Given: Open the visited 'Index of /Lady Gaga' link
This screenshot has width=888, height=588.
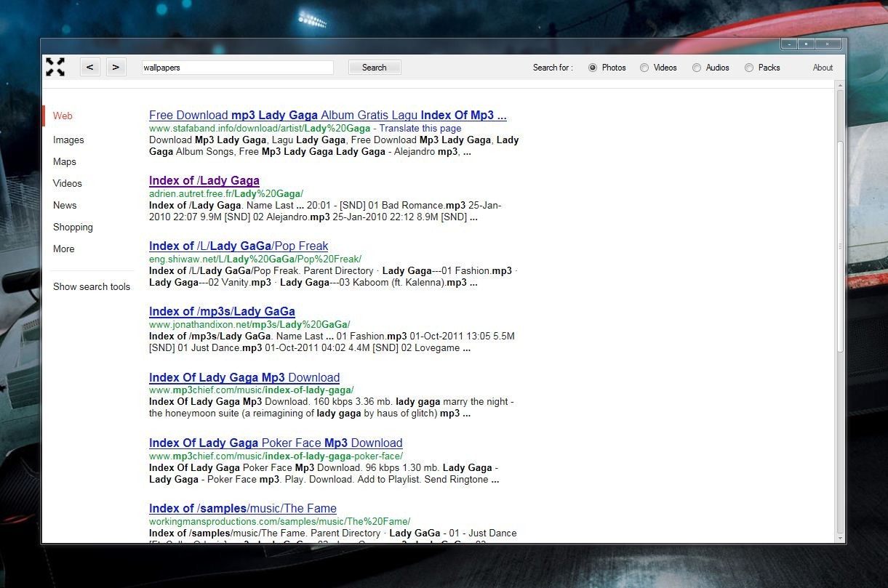Looking at the screenshot, I should tap(204, 180).
